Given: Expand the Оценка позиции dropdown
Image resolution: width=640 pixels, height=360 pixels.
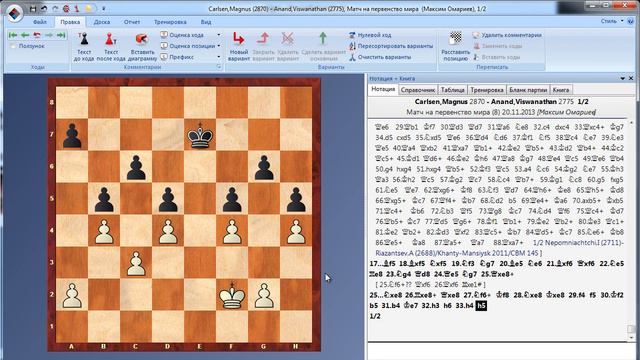Looking at the screenshot, I should (218, 46).
